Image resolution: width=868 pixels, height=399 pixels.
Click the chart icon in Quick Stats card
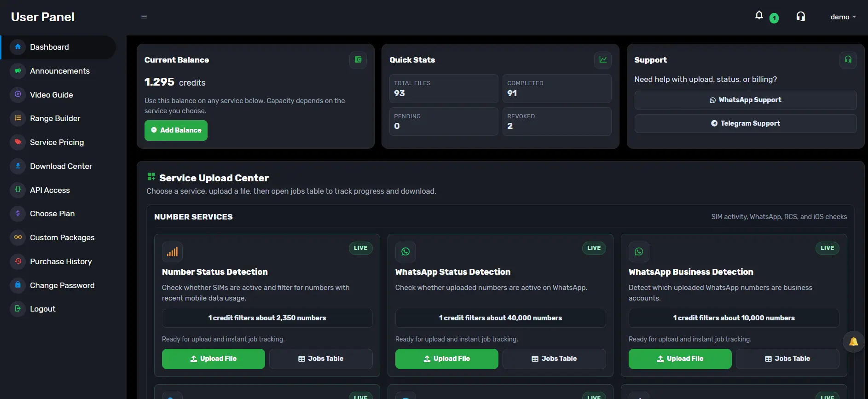click(x=603, y=60)
